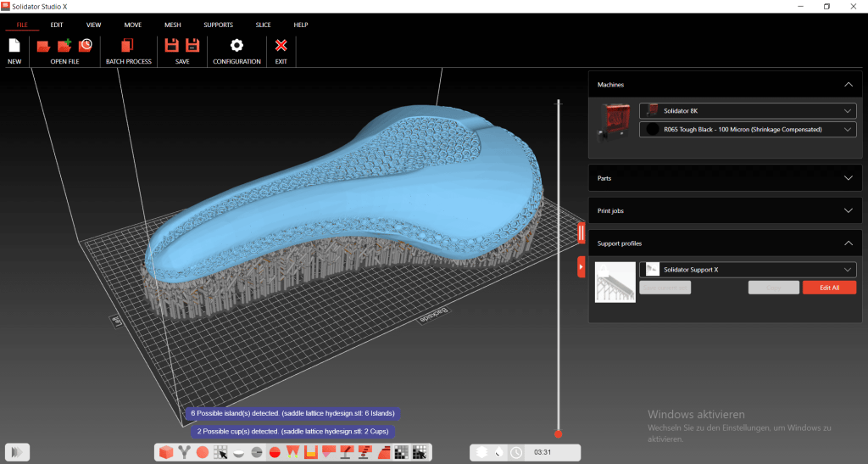The width and height of the screenshot is (868, 464).
Task: Click the plain red circle tool icon
Action: pos(203,452)
